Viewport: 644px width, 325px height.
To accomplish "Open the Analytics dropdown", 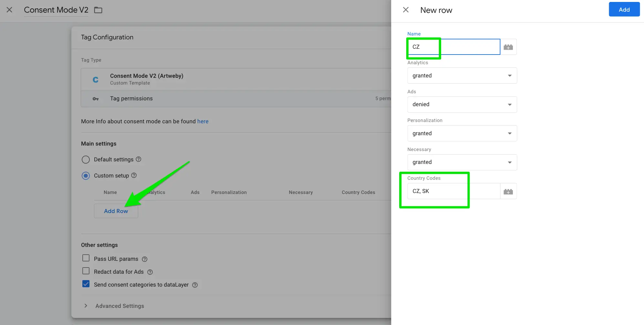I will (x=462, y=76).
